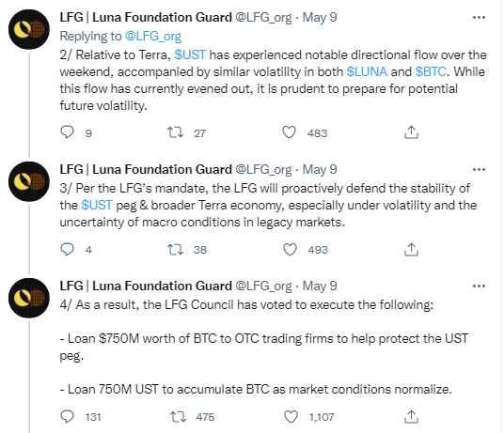Like the tweet with 1,107 likes

coord(291,417)
